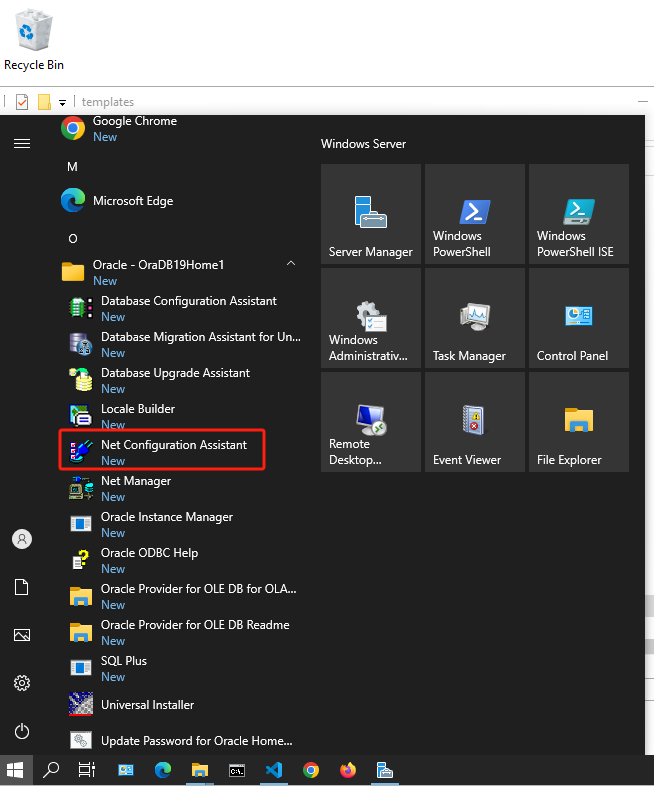Open Windows PowerShell tile
Screen dimensions: 654x786
[x=475, y=214]
